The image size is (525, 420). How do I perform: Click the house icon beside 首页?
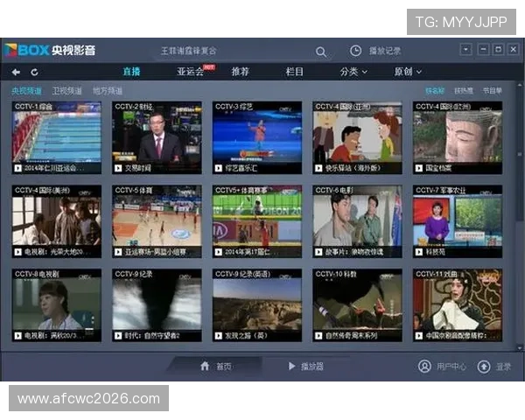205,366
